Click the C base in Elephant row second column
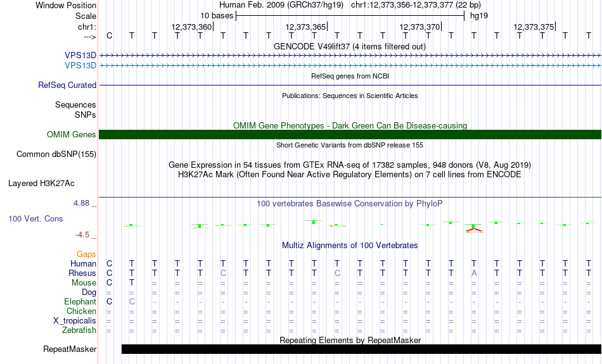This screenshot has width=602, height=364. [x=132, y=302]
